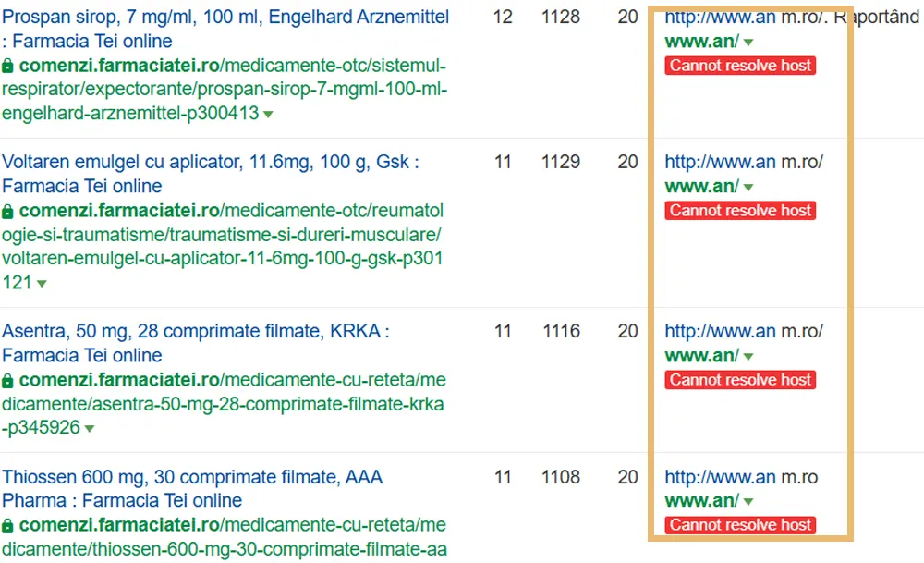Open the Asentra 50 mg comprimate title link

click(195, 332)
